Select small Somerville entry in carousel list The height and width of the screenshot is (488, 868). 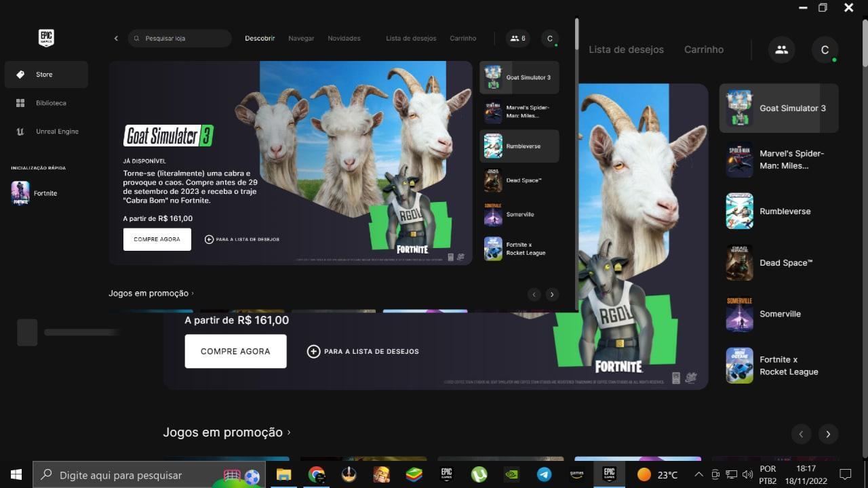[519, 214]
